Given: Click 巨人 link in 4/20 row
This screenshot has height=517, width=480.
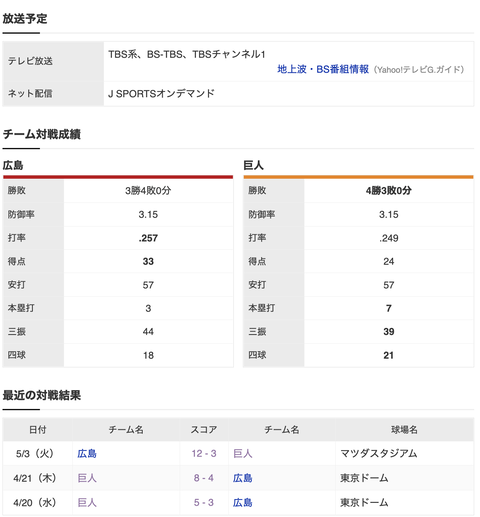Looking at the screenshot, I should [87, 503].
